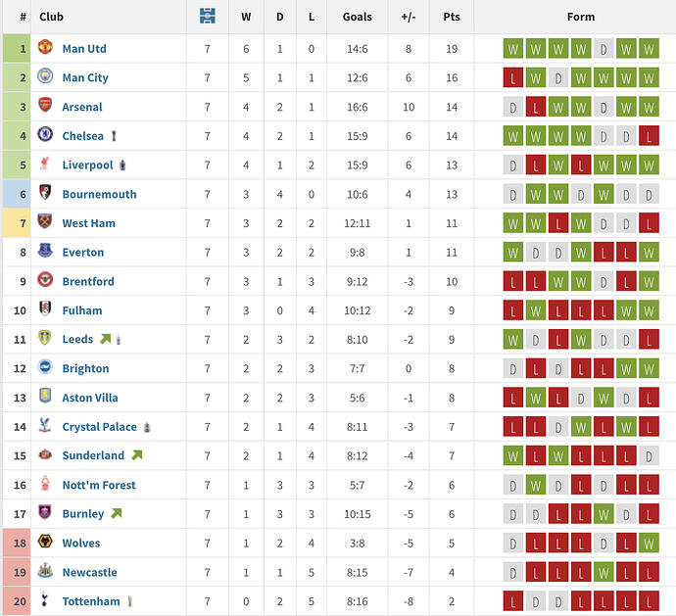The width and height of the screenshot is (676, 616).
Task: Select the Chelsea club badge
Action: [x=45, y=136]
